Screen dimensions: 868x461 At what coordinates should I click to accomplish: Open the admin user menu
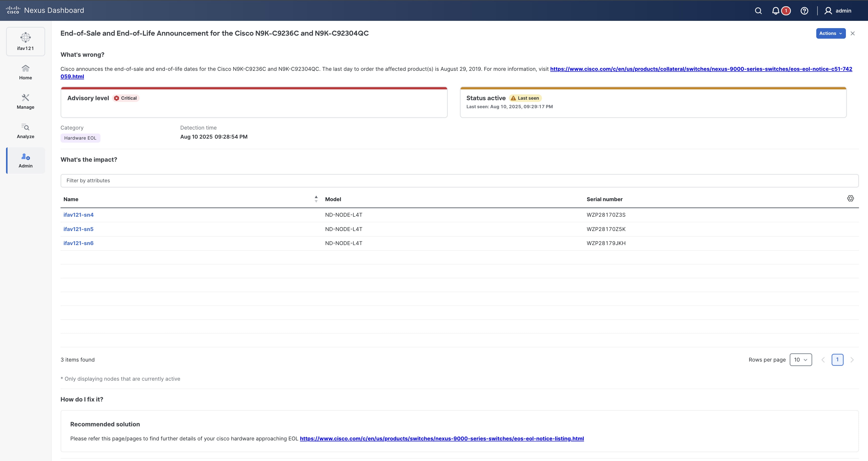click(838, 11)
